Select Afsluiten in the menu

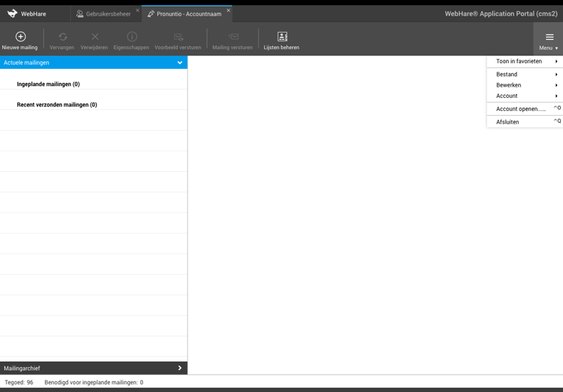[x=508, y=122]
